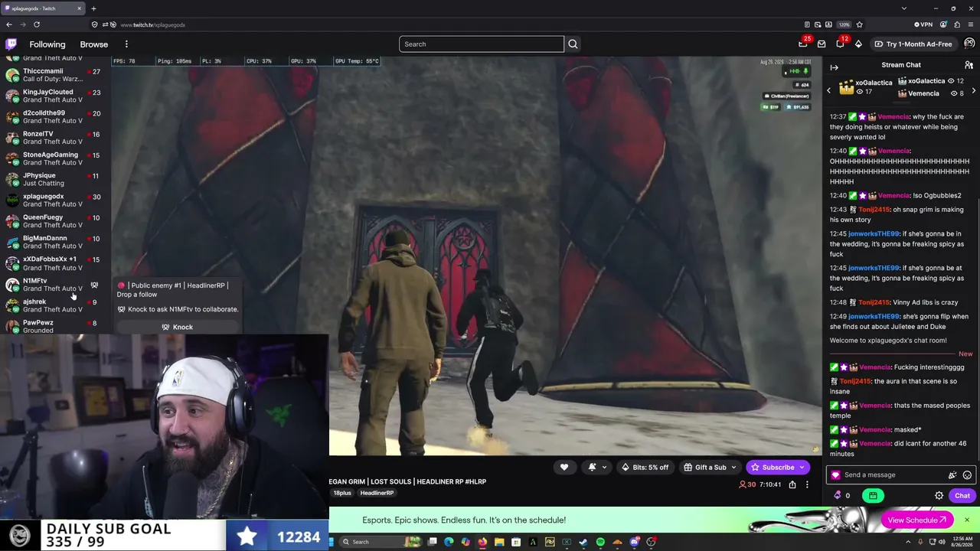Image resolution: width=980 pixels, height=551 pixels.
Task: Open Discord from the taskbar
Action: pos(634,542)
